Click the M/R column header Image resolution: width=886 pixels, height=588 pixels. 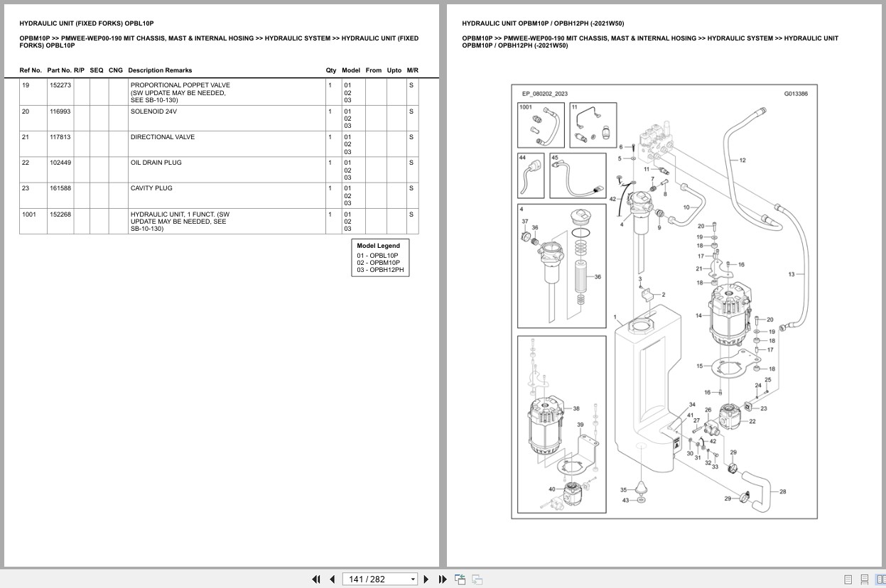pyautogui.click(x=413, y=70)
